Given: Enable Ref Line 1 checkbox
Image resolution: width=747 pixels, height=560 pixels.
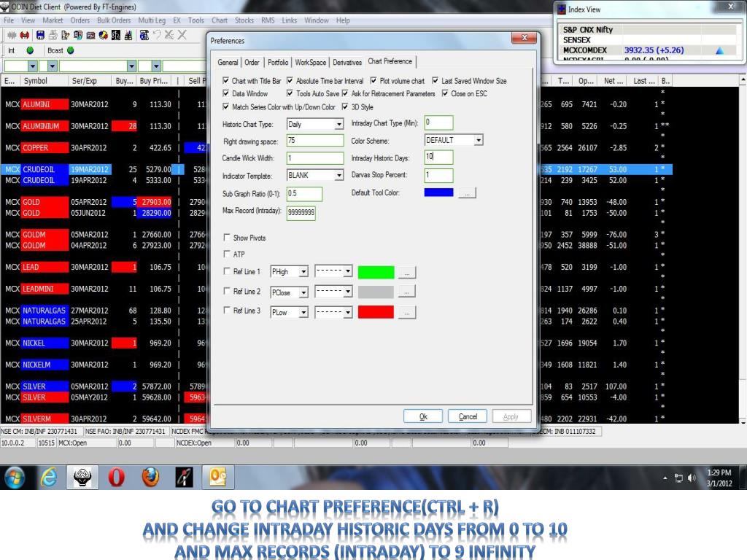Looking at the screenshot, I should pos(227,271).
